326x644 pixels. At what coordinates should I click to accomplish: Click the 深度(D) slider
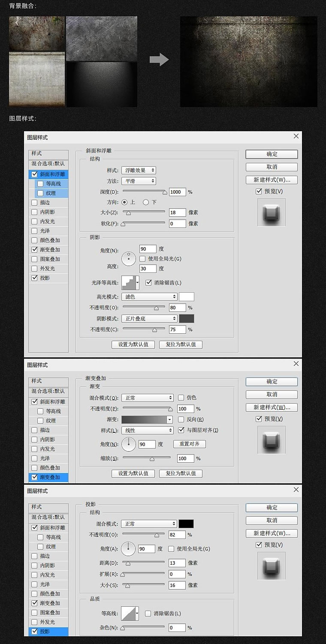pos(145,192)
